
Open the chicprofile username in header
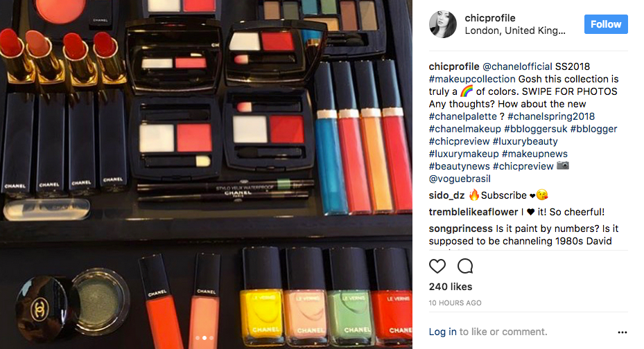pyautogui.click(x=489, y=18)
